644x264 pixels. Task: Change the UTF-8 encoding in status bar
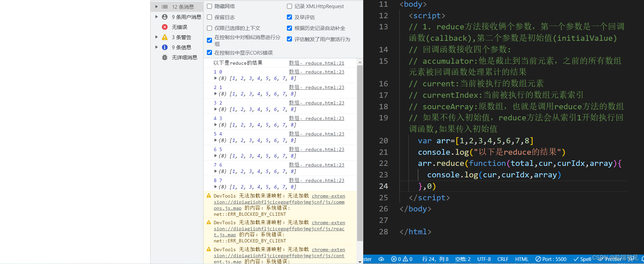(x=484, y=259)
